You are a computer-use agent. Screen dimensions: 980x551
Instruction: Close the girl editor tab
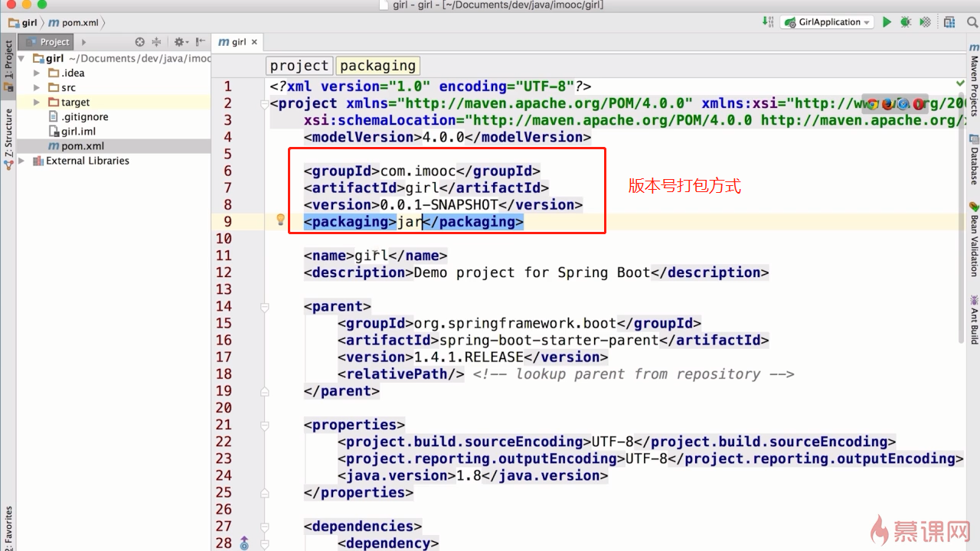255,42
